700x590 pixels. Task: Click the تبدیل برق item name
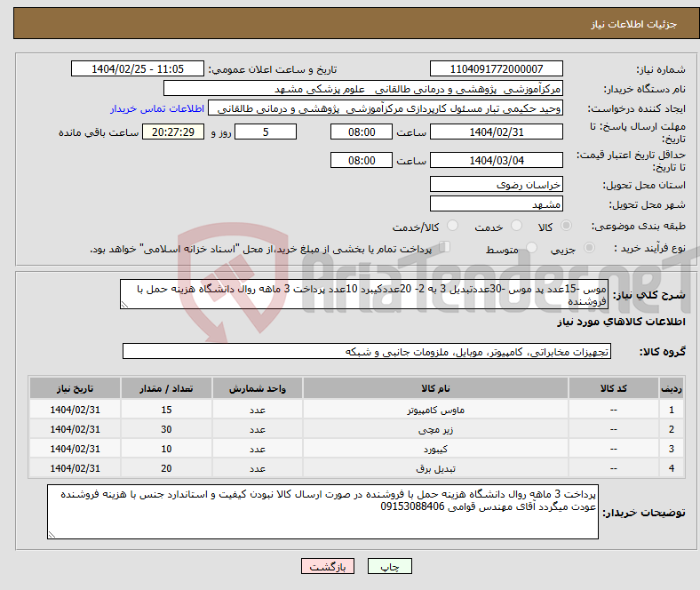[435, 468]
